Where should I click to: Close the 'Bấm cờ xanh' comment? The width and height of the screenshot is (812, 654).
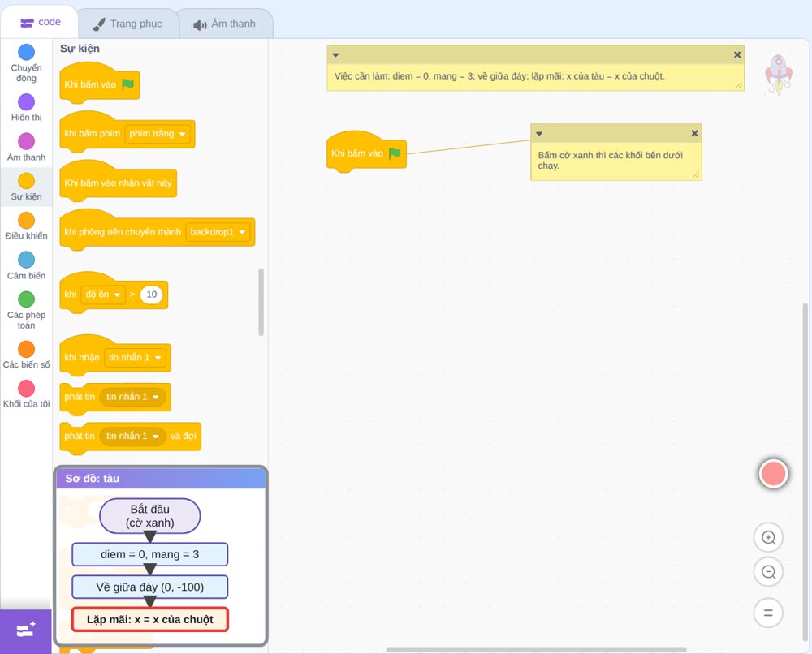[x=694, y=134]
